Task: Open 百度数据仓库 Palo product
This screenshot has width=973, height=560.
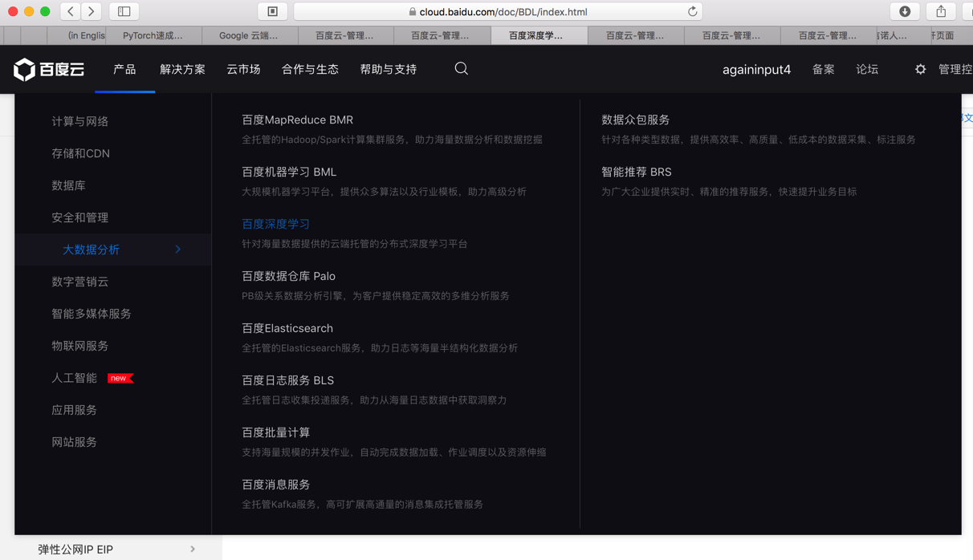Action: click(x=289, y=276)
